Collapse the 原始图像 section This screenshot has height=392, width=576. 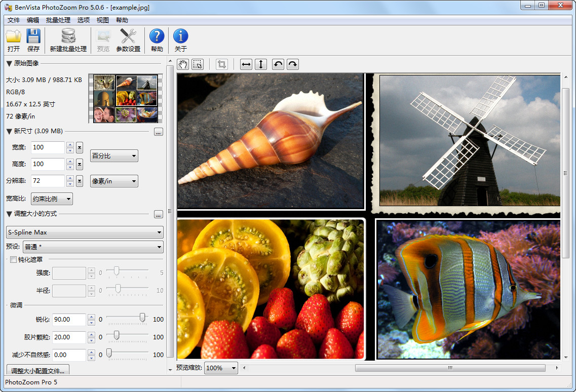tap(9, 63)
